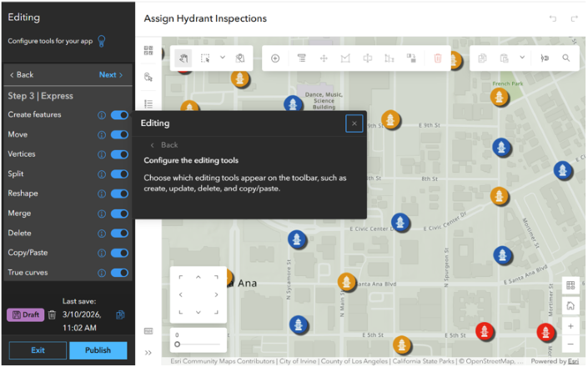Click the basemap grid icon on right
This screenshot has height=367, width=588.
click(x=570, y=285)
